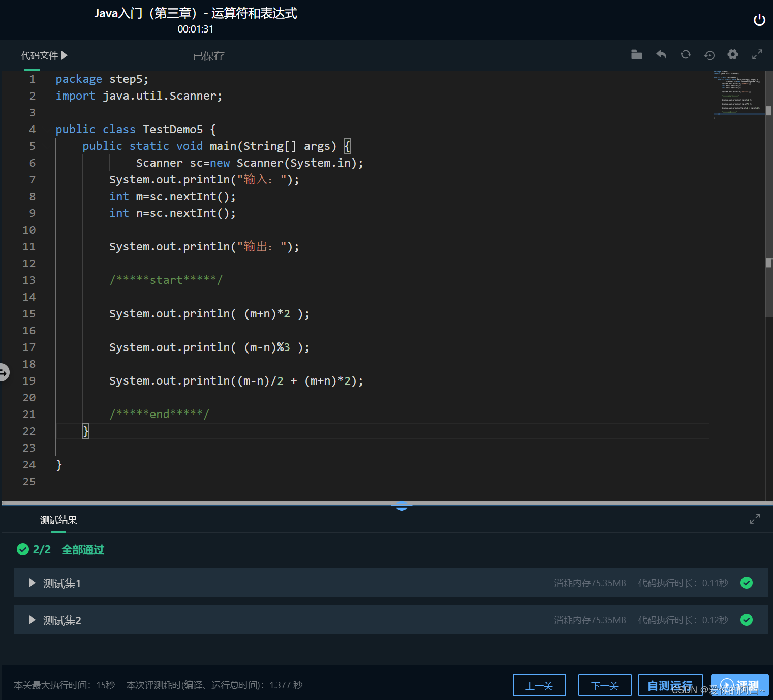Click the power icon at top right
Image resolution: width=773 pixels, height=700 pixels.
tap(759, 20)
